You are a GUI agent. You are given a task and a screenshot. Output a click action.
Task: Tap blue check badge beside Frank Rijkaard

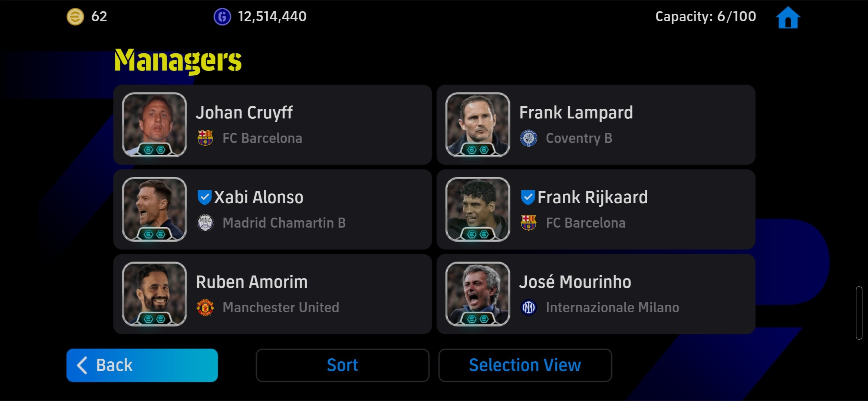point(528,197)
